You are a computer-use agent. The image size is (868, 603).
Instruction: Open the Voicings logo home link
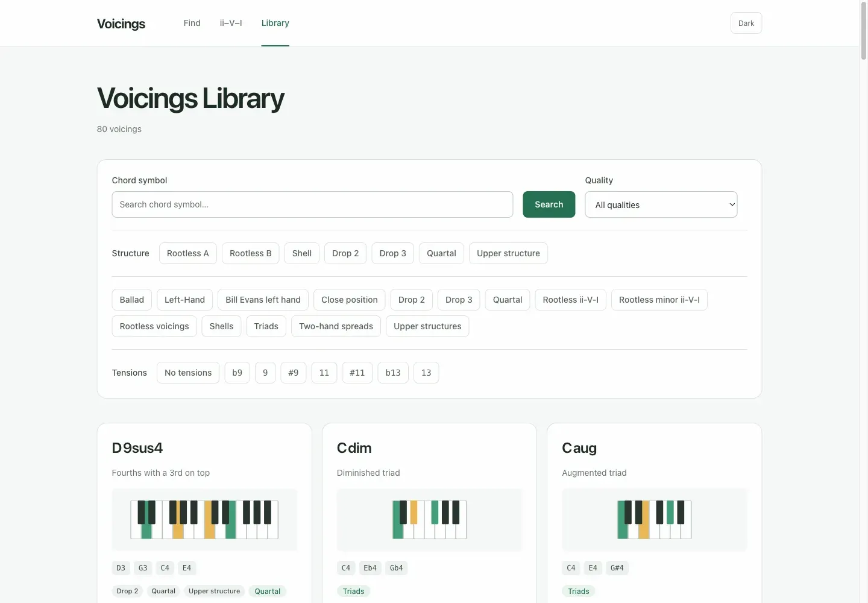pos(121,24)
